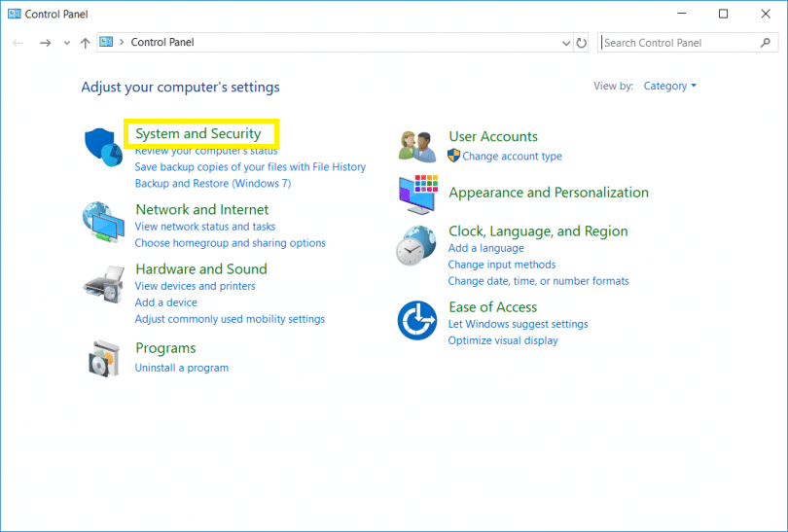Open Hardware and Sound category
The width and height of the screenshot is (788, 532).
(201, 268)
